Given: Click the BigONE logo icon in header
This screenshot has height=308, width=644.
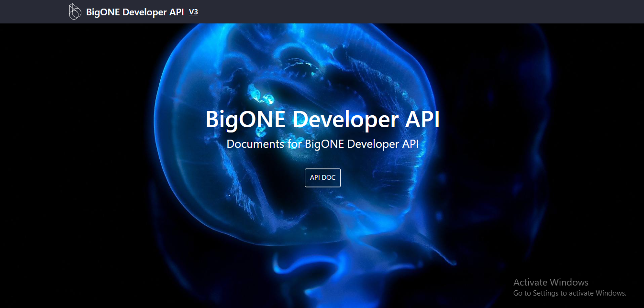Looking at the screenshot, I should click(x=75, y=11).
